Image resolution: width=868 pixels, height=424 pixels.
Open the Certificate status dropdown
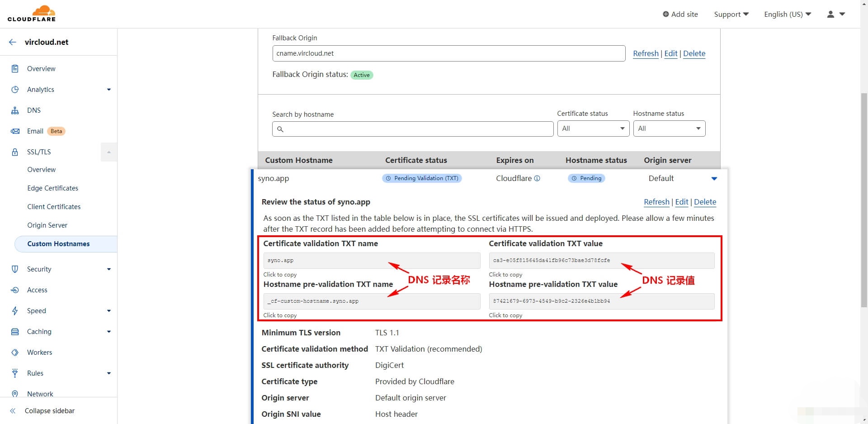tap(593, 129)
